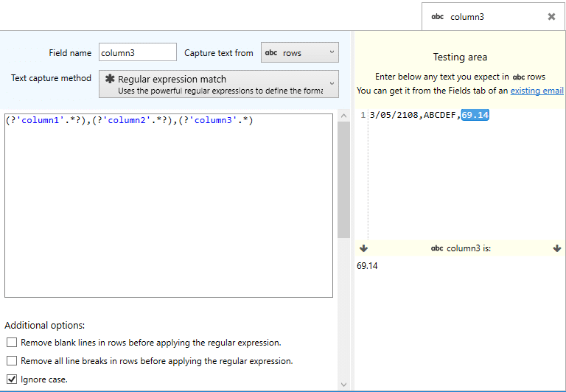Viewport: 566px width, 392px height.
Task: Close the column3 tab
Action: (x=551, y=17)
